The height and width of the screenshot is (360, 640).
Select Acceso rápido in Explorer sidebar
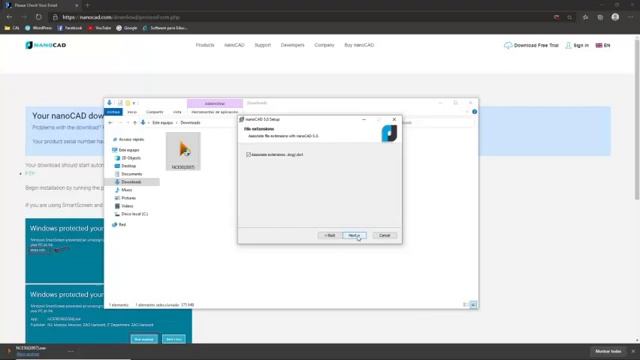131,140
